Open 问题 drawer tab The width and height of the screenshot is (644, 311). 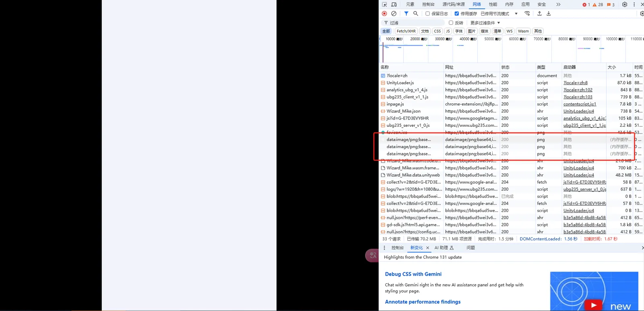click(471, 248)
